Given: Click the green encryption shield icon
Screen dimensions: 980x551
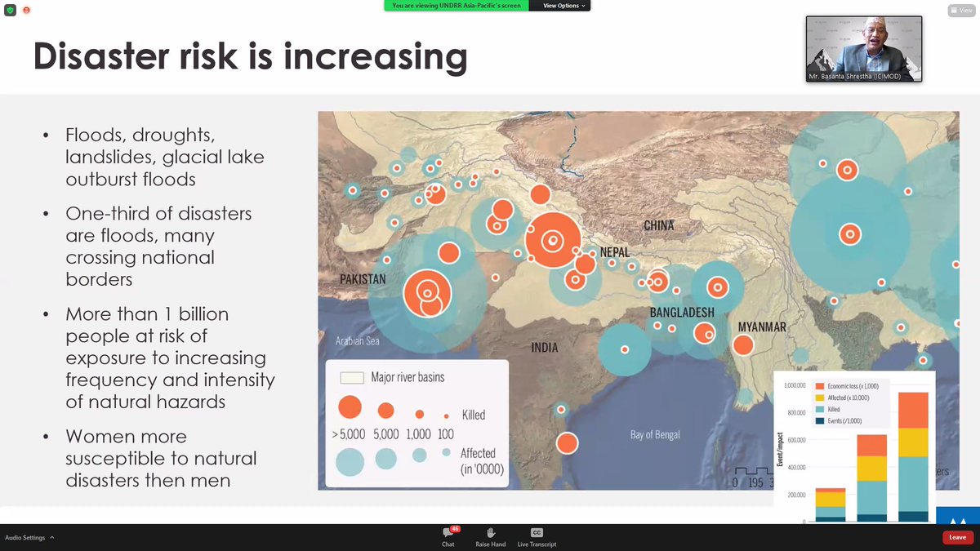Looking at the screenshot, I should coord(11,10).
